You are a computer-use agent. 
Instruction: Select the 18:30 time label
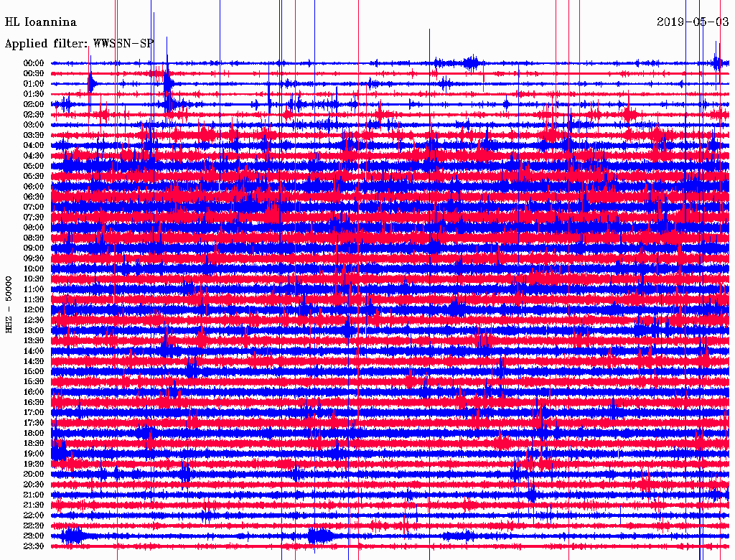pos(34,444)
